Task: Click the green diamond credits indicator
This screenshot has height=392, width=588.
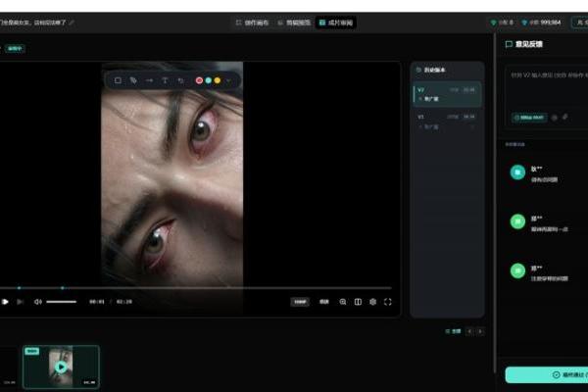Action: 502,23
